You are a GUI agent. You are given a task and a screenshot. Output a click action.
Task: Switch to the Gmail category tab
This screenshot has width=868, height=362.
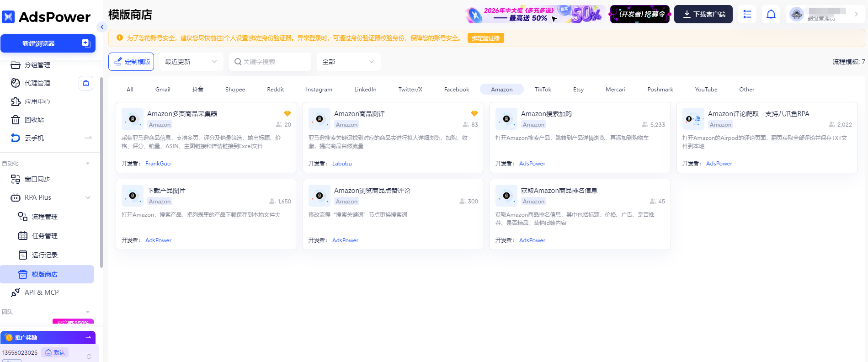tap(163, 90)
